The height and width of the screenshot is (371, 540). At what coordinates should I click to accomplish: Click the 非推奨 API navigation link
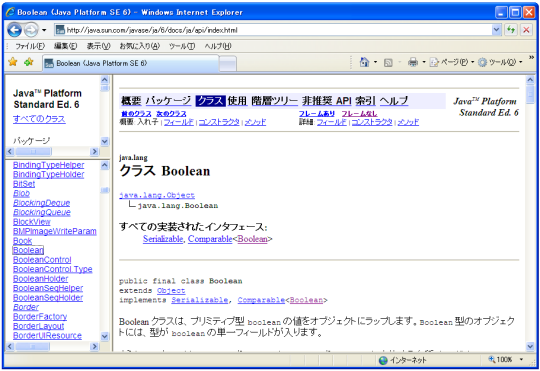326,101
